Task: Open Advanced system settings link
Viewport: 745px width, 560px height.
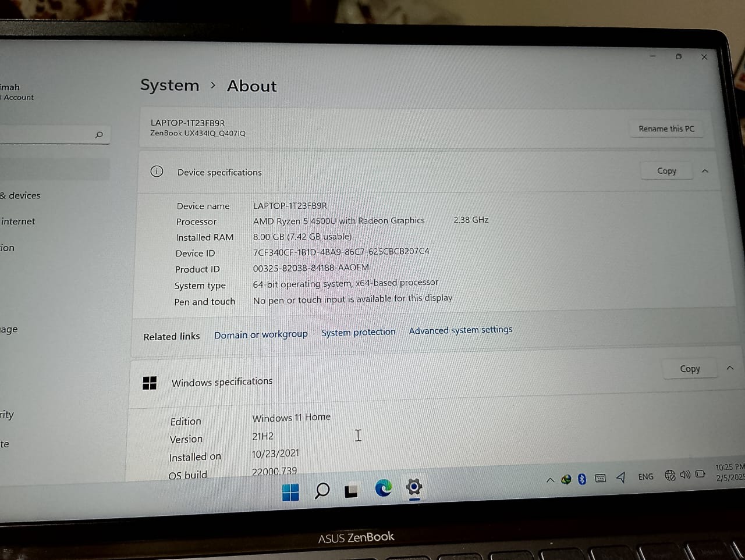Action: point(460,330)
